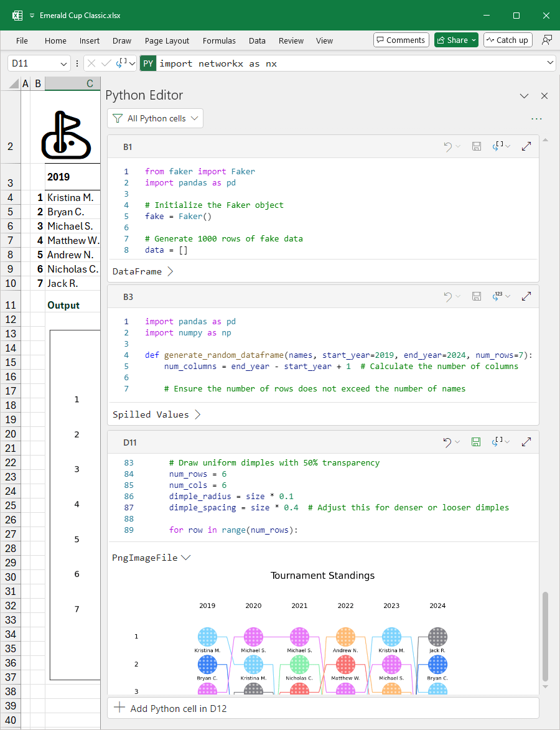Click the green PY badge in formula bar
560x730 pixels.
coord(147,63)
